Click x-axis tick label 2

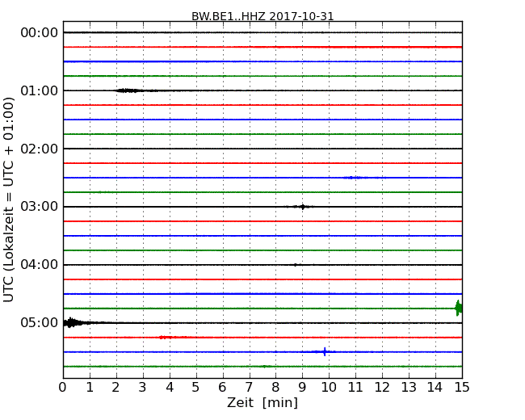115,388
